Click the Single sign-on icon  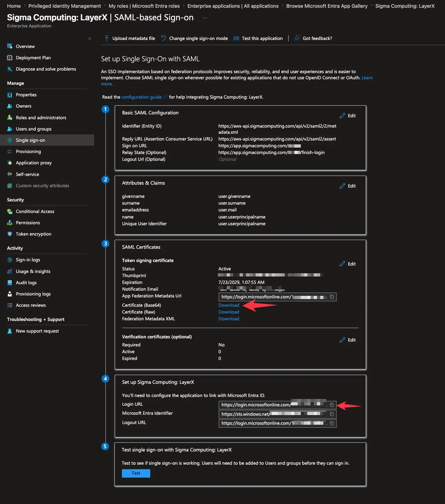point(10,140)
